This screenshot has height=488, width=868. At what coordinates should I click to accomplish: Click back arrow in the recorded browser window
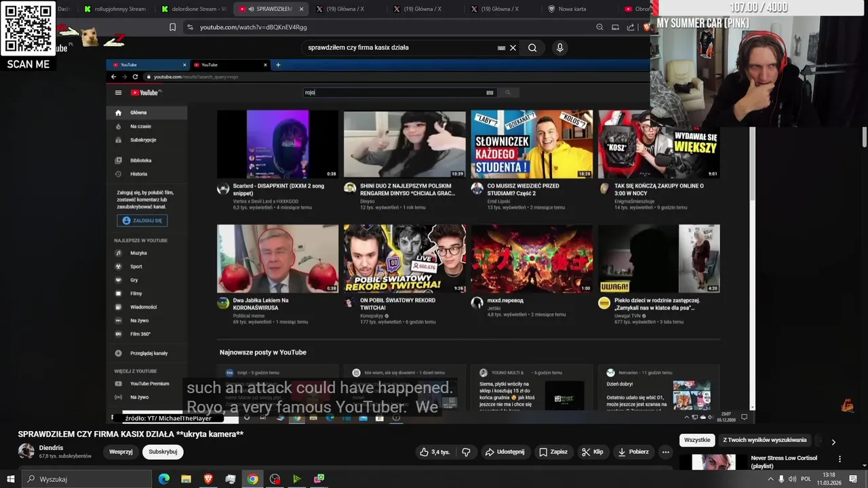click(x=114, y=77)
